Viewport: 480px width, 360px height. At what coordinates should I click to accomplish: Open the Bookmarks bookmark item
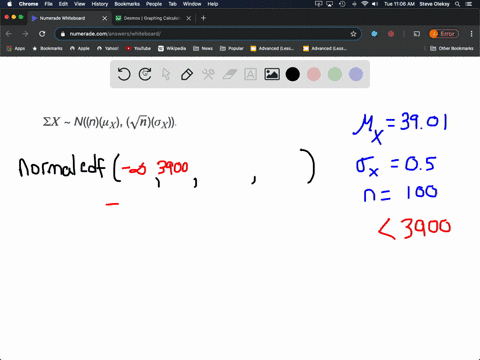47,48
